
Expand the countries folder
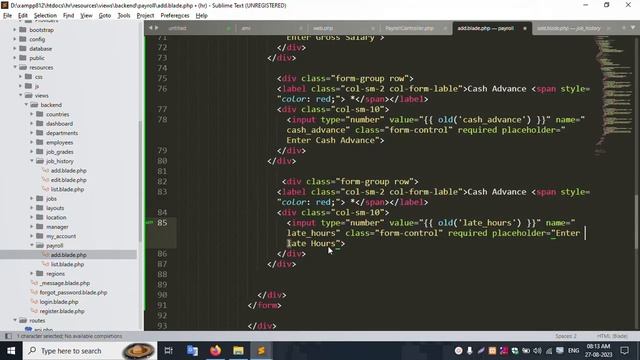[x=32, y=114]
